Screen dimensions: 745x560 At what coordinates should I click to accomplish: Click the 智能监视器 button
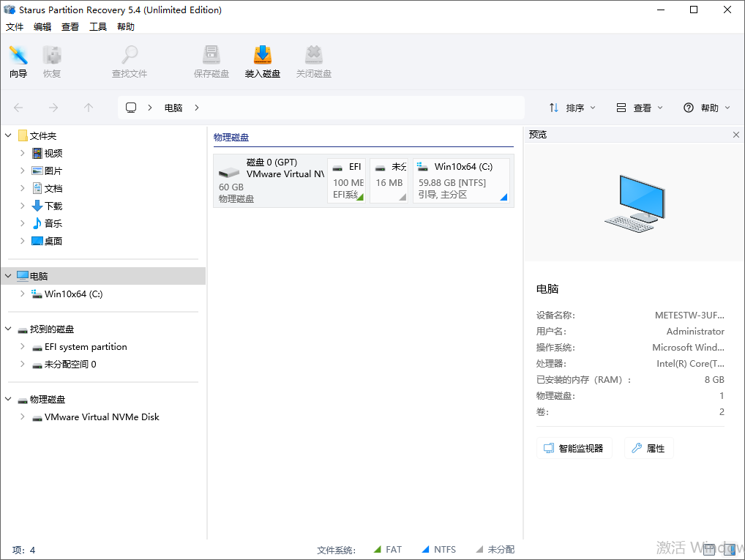click(x=574, y=448)
